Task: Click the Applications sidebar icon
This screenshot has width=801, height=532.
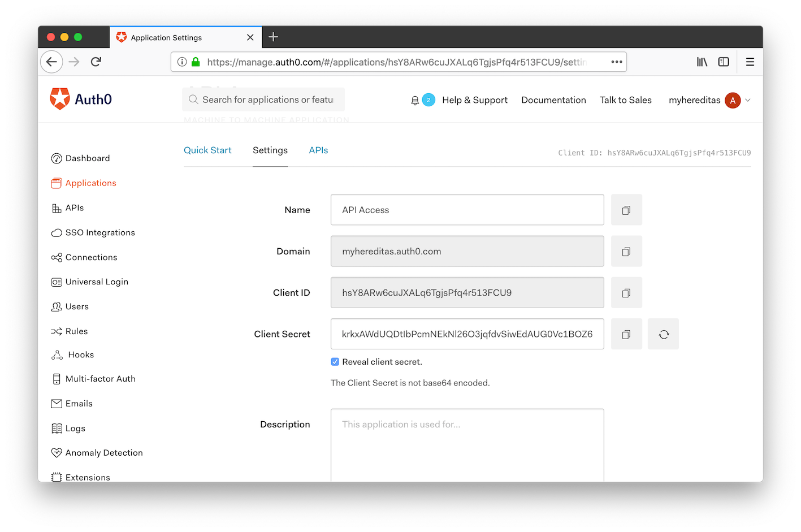Action: (x=57, y=183)
